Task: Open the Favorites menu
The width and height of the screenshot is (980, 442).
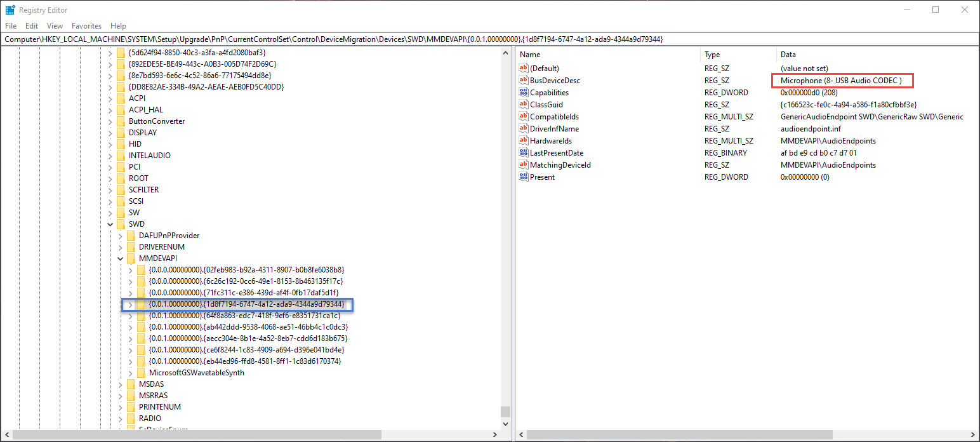Action: point(86,26)
